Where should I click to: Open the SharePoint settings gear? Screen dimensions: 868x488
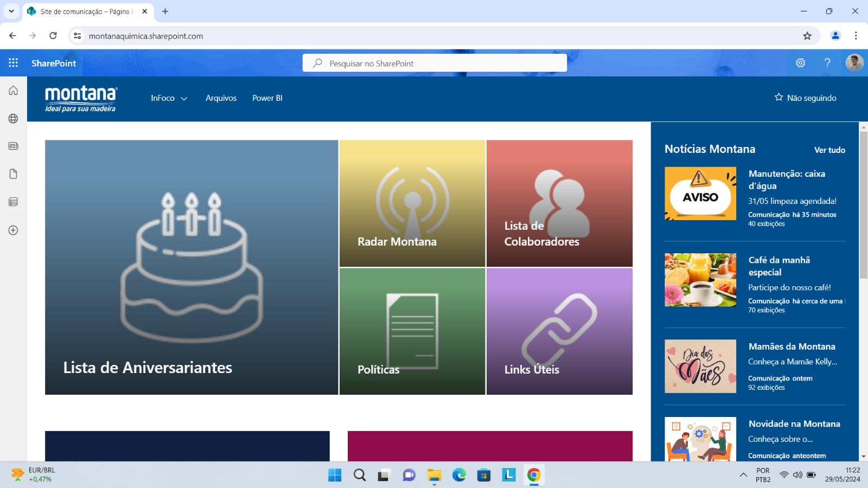click(800, 63)
